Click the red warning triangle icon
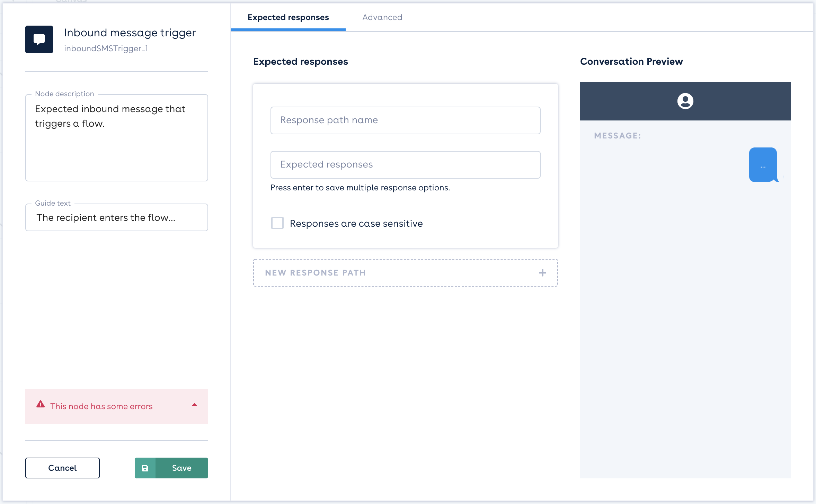The width and height of the screenshot is (816, 504). [41, 404]
